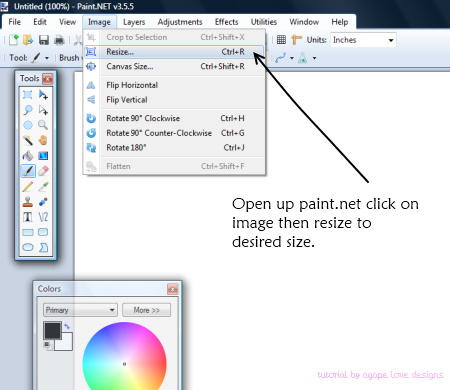This screenshot has width=450, height=390.
Task: Select the Gradient tool
Action: click(x=43, y=156)
